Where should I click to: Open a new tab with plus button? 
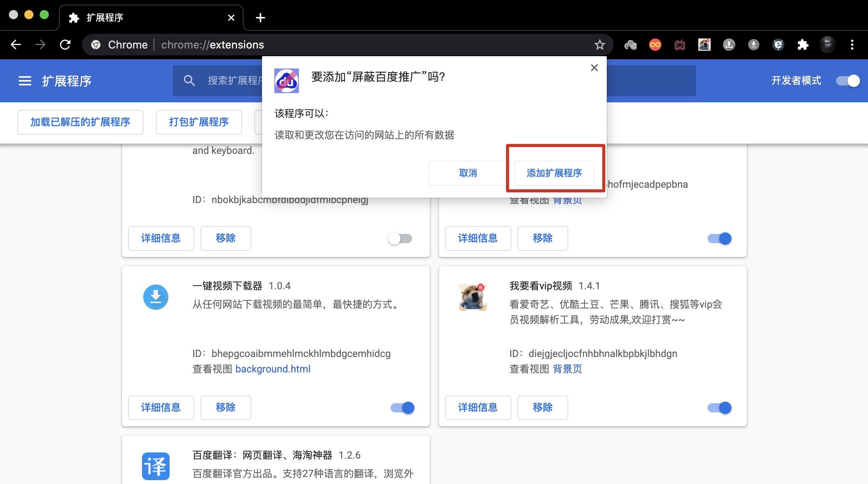260,18
